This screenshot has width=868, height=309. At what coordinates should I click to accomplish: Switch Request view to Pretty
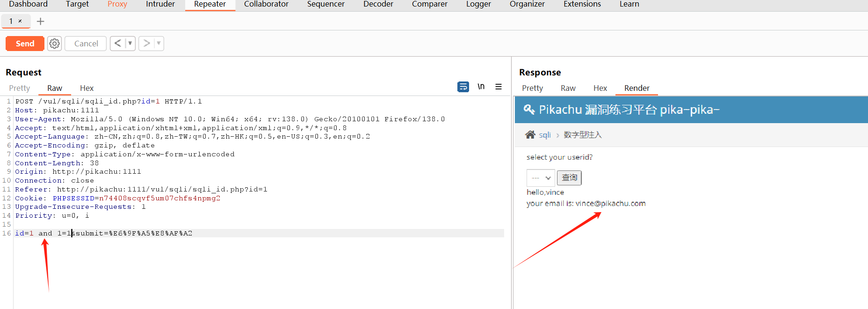(x=20, y=88)
